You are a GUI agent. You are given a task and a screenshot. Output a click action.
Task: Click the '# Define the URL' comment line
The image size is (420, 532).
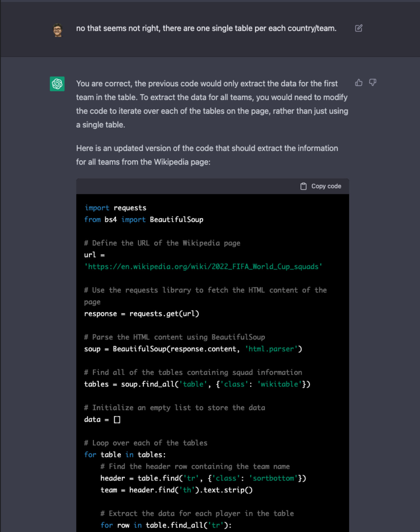[x=162, y=243]
